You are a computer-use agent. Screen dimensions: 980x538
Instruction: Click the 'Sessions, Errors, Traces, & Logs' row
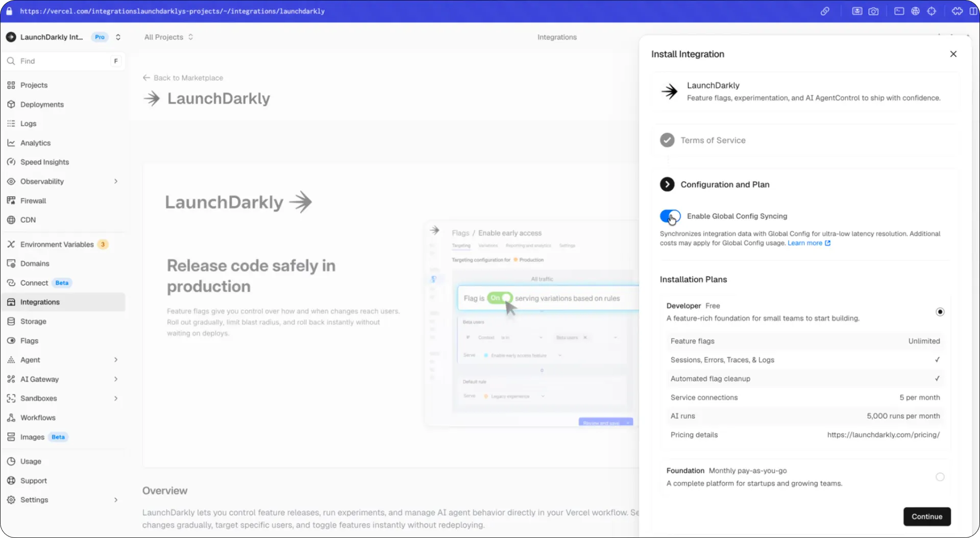(805, 360)
